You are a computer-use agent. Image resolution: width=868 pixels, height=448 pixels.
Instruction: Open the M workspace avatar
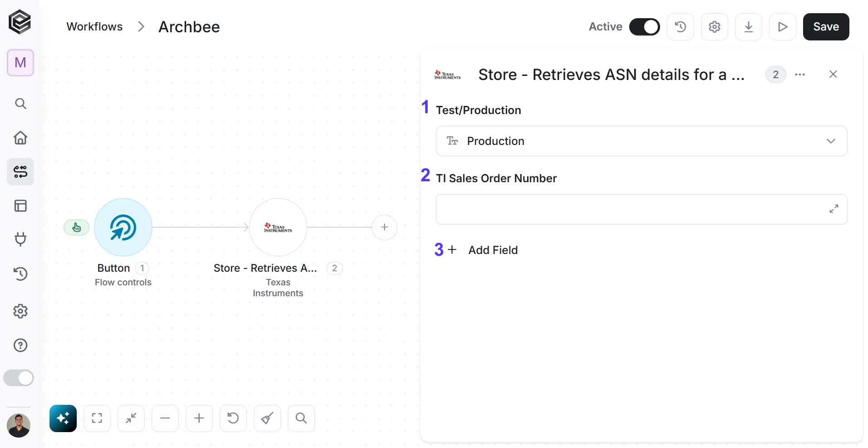[20, 63]
